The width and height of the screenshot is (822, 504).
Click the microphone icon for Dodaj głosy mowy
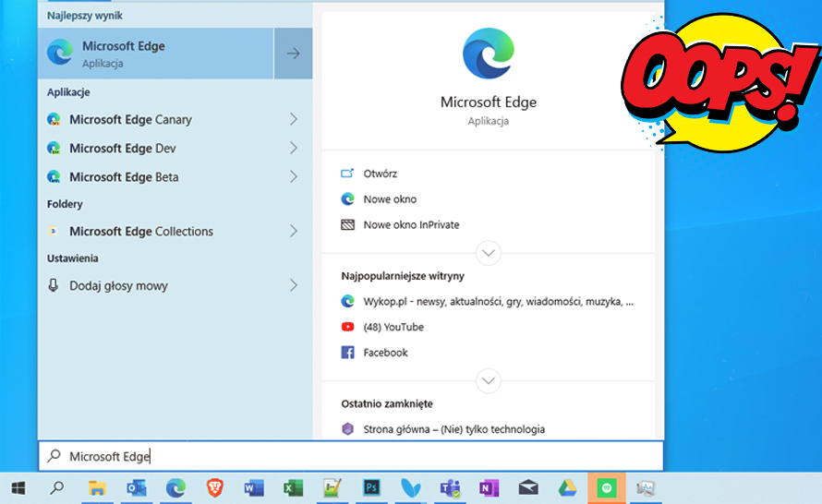click(x=53, y=285)
